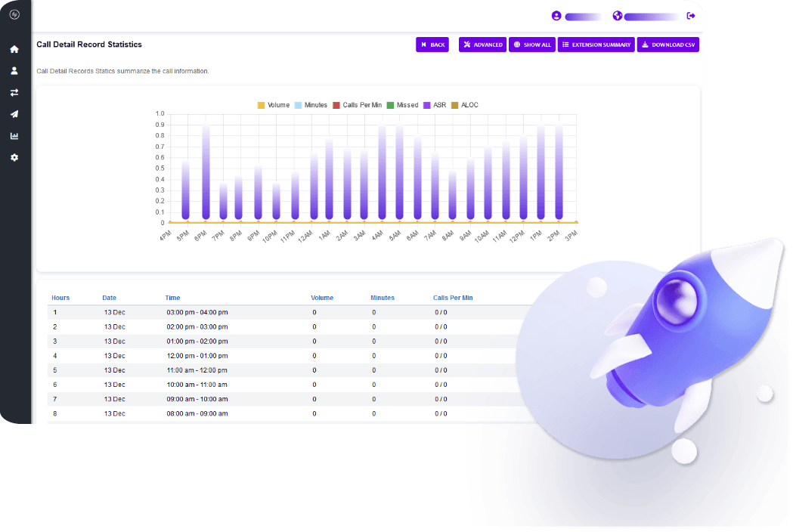Click the 6PM bar in the chart
Screen dimensions: 793x532
click(x=206, y=172)
